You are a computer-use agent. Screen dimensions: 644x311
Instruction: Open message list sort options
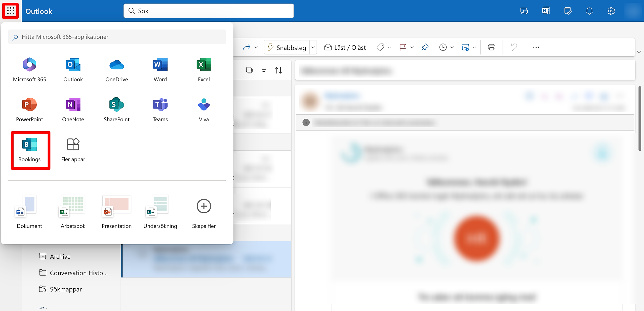[278, 70]
